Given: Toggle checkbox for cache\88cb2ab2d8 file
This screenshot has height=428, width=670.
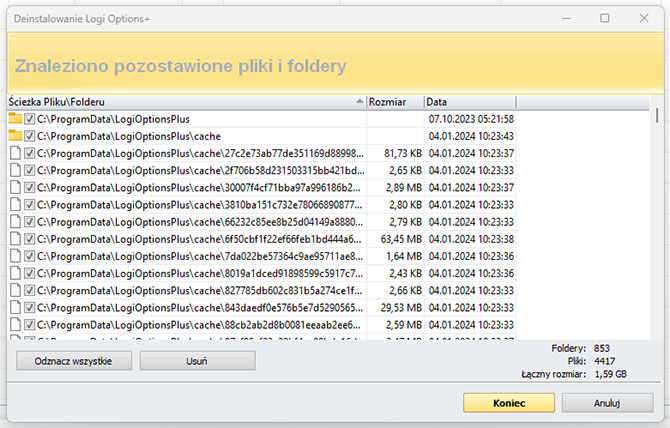Looking at the screenshot, I should tap(29, 325).
